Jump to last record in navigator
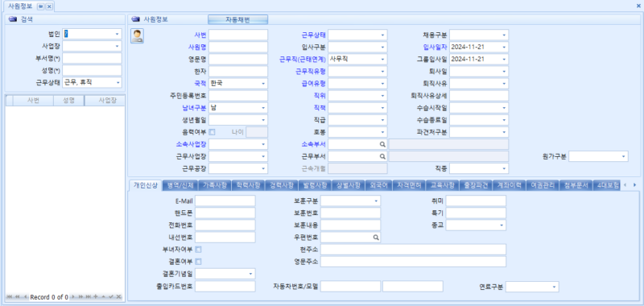This screenshot has width=644, height=306. tap(89, 296)
